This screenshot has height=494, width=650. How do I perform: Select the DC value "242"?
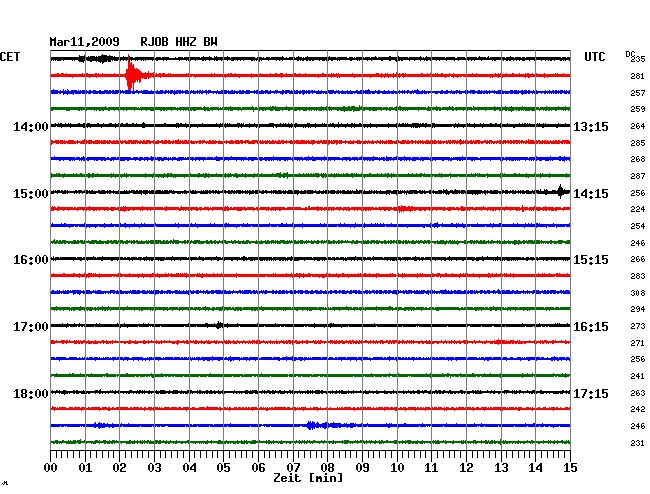click(638, 409)
